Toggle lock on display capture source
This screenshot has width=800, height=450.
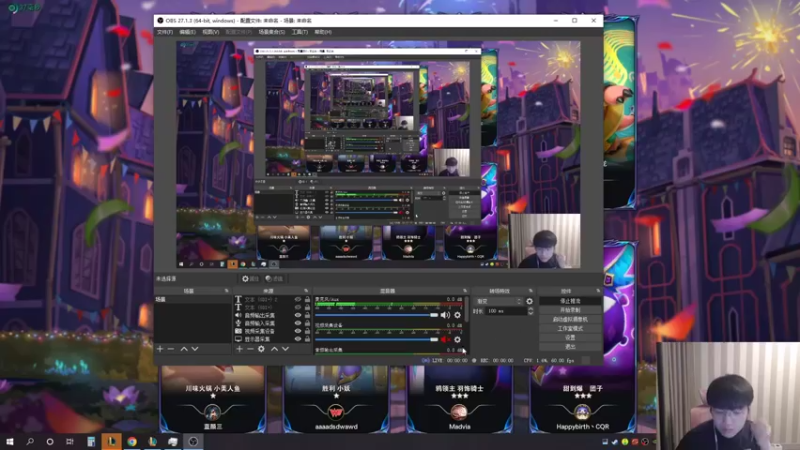pyautogui.click(x=307, y=339)
